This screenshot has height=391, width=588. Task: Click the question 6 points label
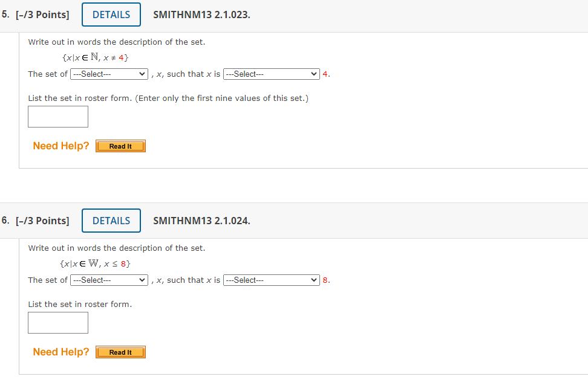[42, 221]
